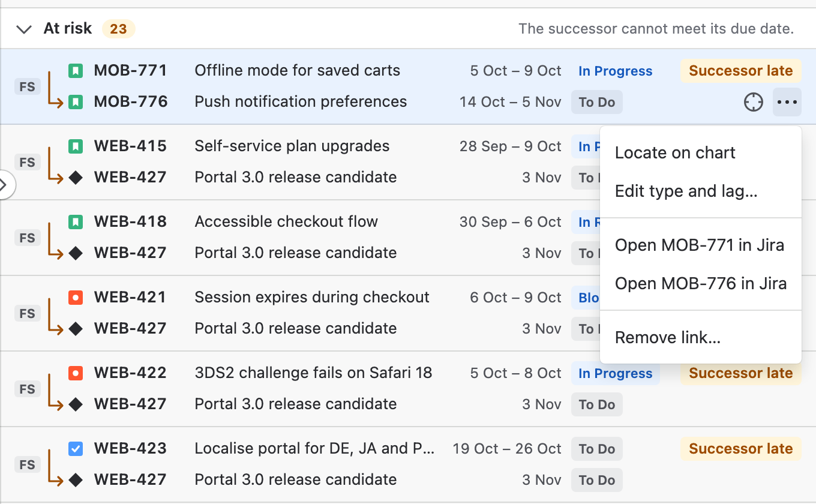
Task: Click the bug icon beside WEB-421
Action: pos(75,298)
